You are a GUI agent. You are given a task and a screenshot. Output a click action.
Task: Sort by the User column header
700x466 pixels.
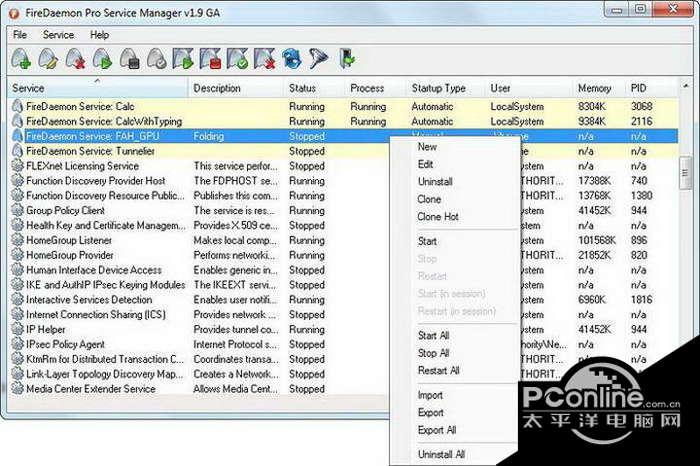pos(528,88)
